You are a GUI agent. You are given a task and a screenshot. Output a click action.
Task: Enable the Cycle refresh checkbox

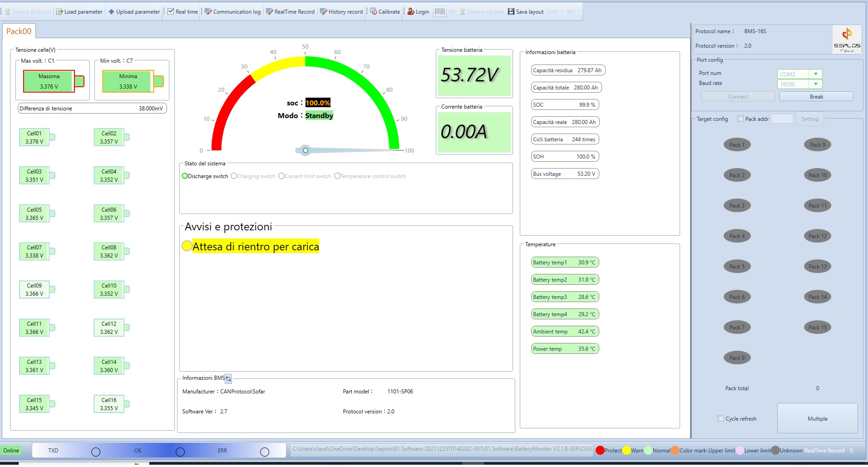[x=721, y=418]
